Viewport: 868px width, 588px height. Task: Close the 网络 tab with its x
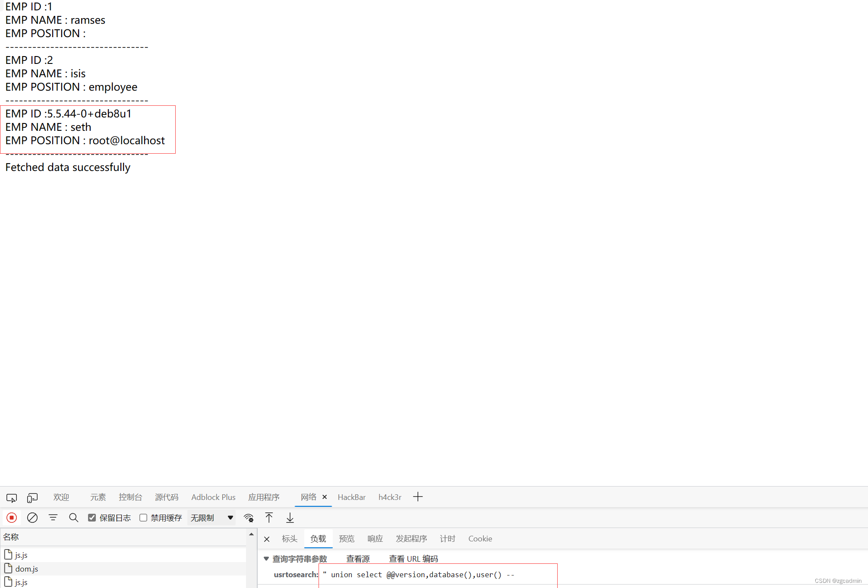pyautogui.click(x=325, y=497)
